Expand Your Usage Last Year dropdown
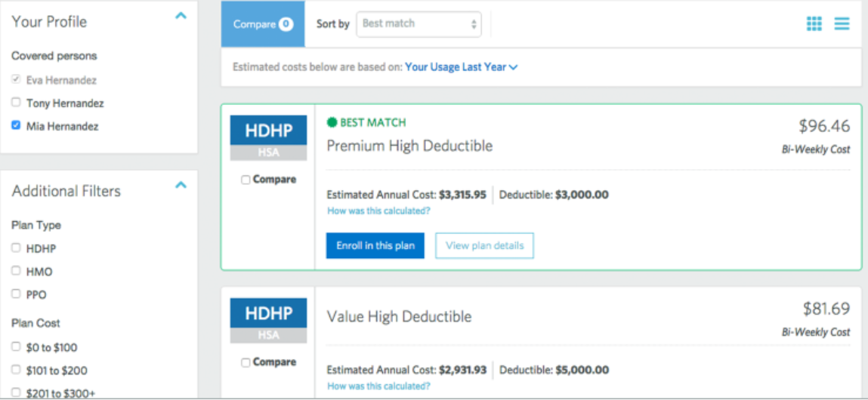Screen dimensions: 868x400 click(461, 67)
